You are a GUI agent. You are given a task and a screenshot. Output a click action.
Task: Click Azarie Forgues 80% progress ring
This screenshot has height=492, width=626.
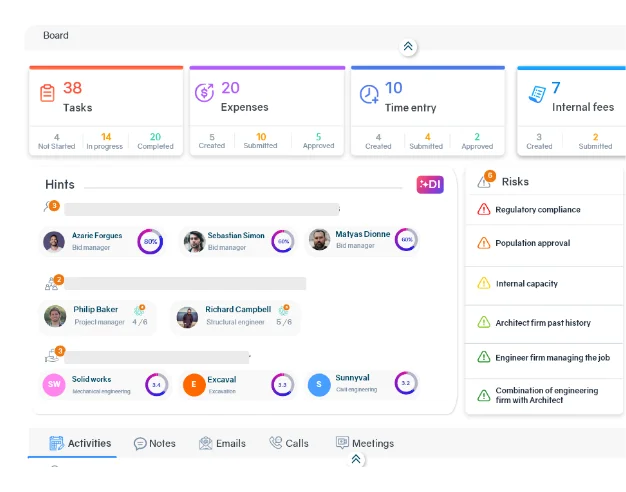pyautogui.click(x=150, y=241)
